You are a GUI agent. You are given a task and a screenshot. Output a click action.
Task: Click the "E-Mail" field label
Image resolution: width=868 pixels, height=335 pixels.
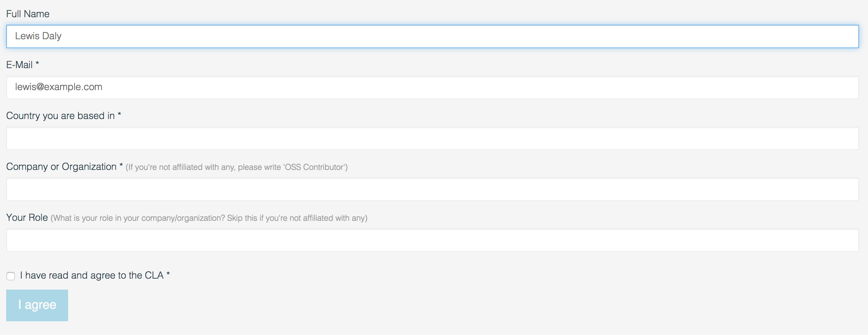point(19,65)
